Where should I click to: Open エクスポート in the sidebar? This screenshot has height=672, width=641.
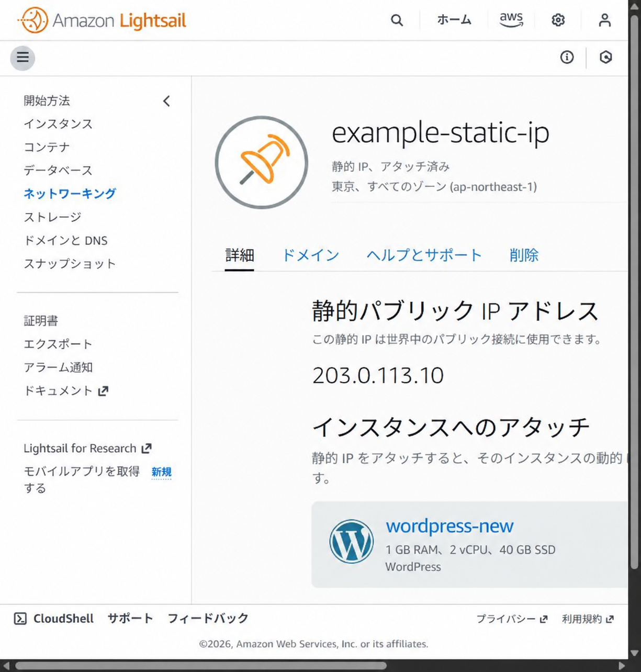(58, 344)
